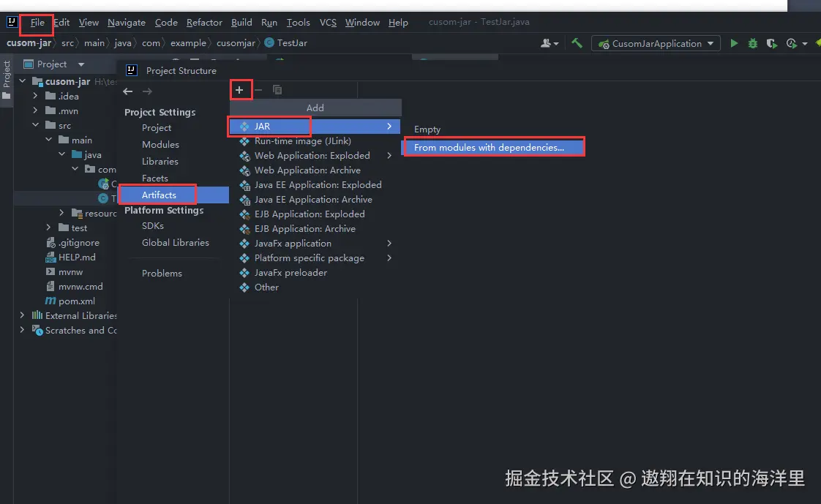
Task: Open the Navigate menu
Action: (x=126, y=23)
